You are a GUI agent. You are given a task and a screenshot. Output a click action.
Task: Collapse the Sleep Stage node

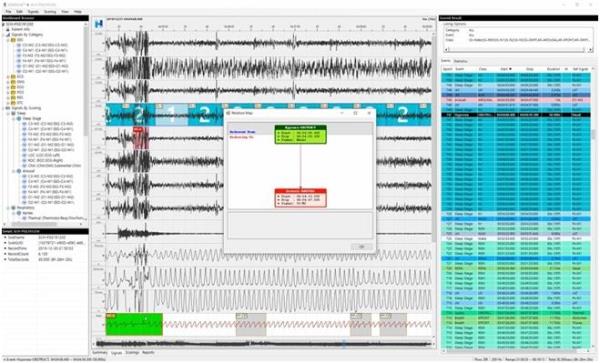point(14,119)
